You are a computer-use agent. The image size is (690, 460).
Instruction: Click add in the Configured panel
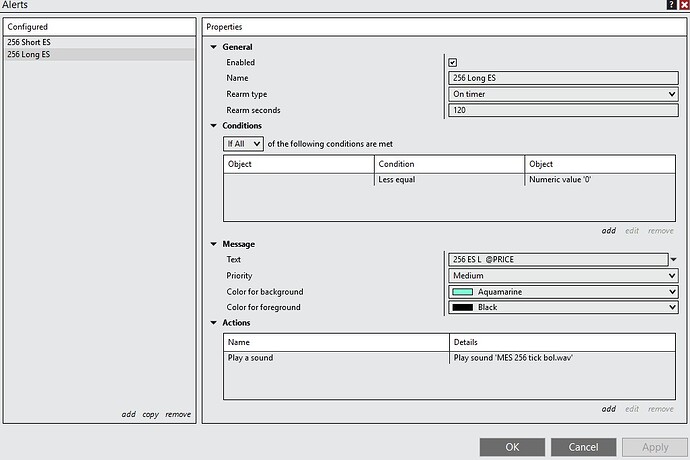point(128,414)
